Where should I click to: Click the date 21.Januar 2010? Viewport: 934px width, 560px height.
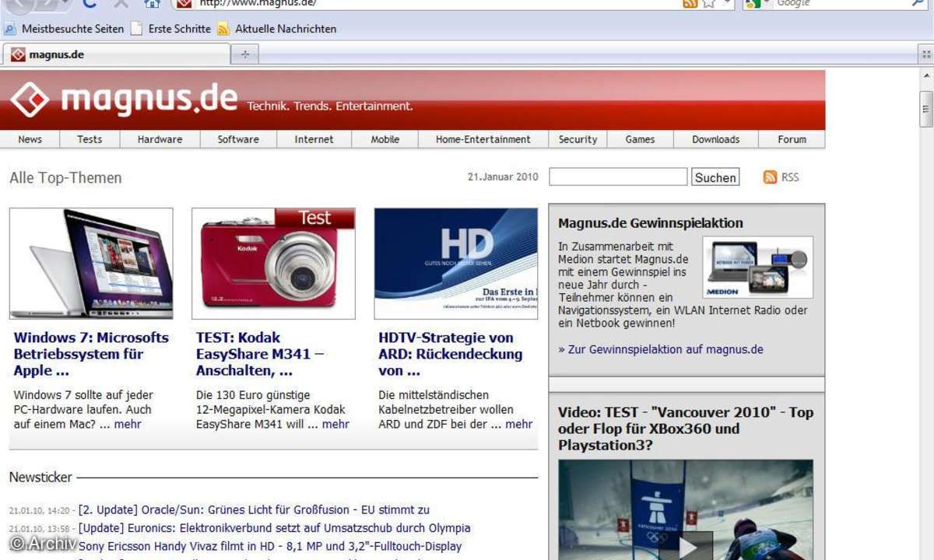[x=503, y=177]
